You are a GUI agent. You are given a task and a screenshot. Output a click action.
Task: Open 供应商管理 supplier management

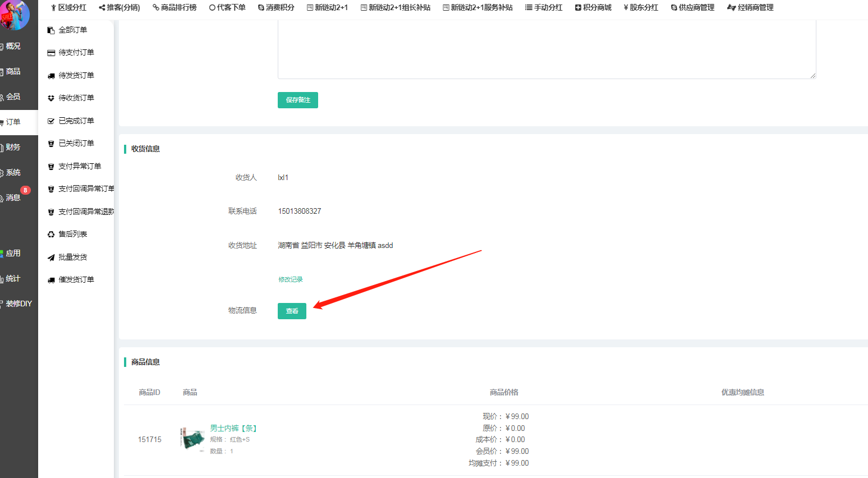pyautogui.click(x=692, y=7)
